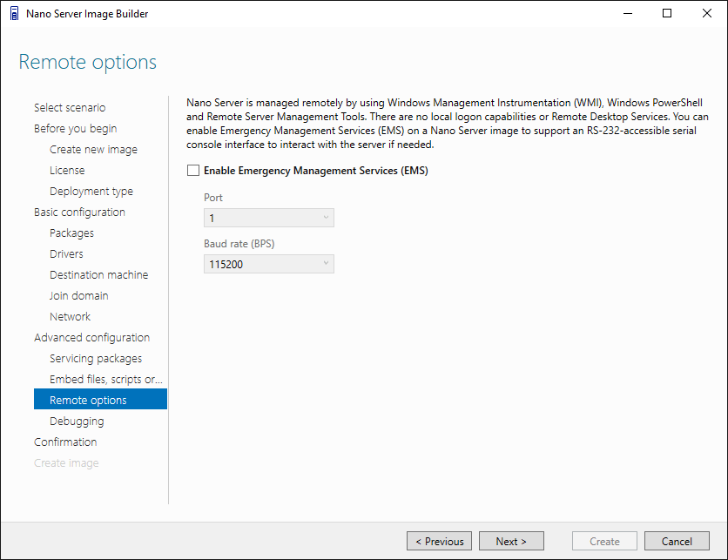Click the Nano Server Image Builder app icon
The width and height of the screenshot is (728, 560).
pos(15,14)
